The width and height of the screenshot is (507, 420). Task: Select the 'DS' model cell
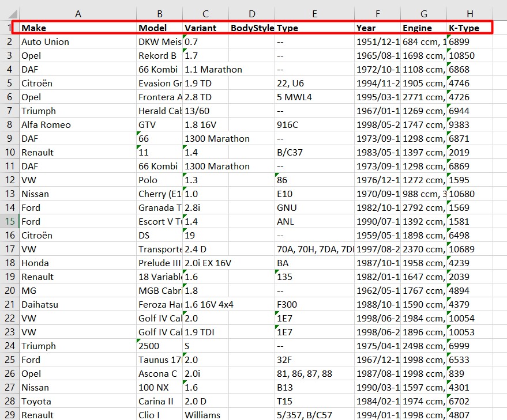pos(159,235)
